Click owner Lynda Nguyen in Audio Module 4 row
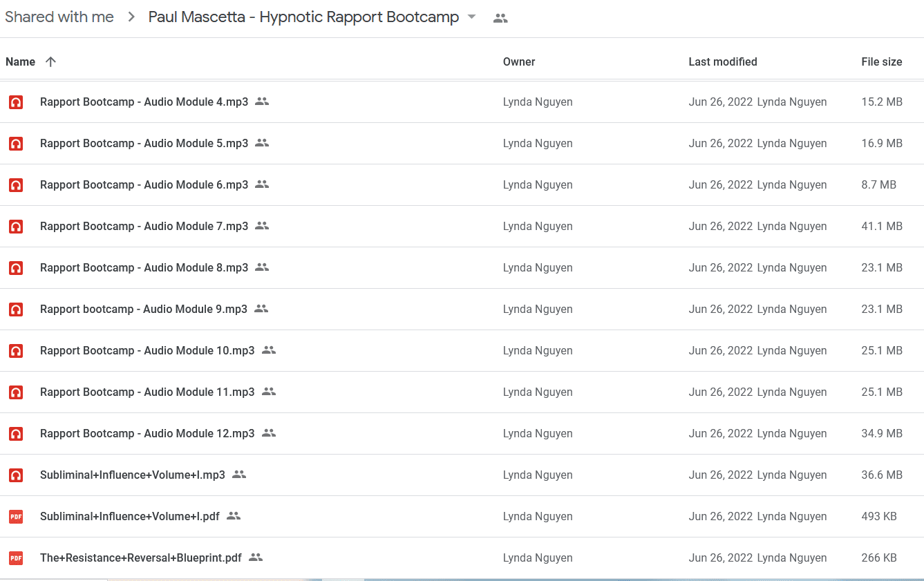924x581 pixels. tap(538, 102)
